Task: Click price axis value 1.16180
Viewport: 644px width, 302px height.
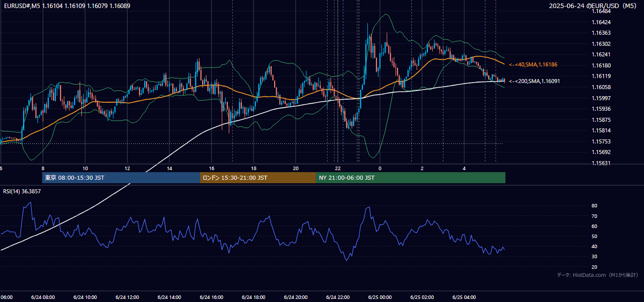Action: 601,65
